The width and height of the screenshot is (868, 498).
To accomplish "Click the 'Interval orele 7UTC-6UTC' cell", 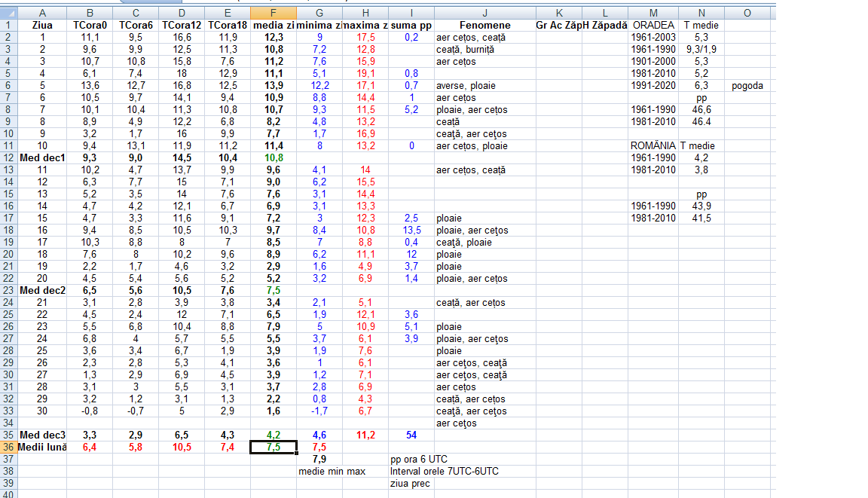I will [x=444, y=472].
